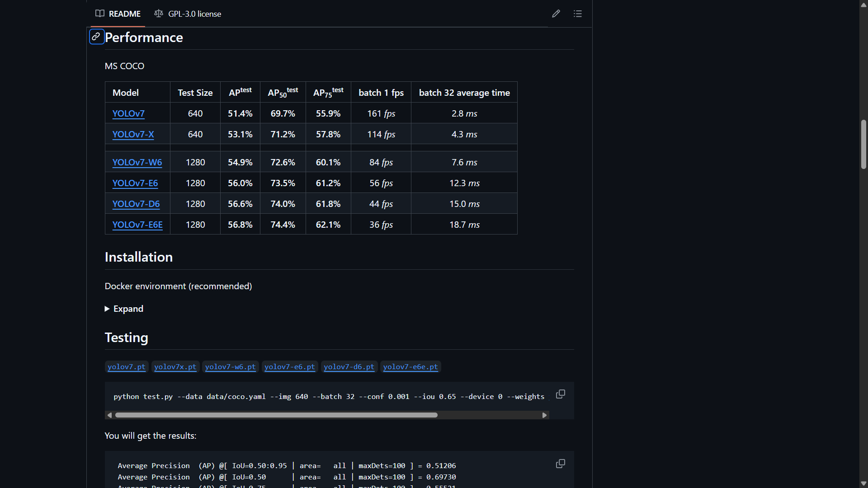Switch to the README tab
This screenshot has height=488, width=868.
(x=118, y=14)
